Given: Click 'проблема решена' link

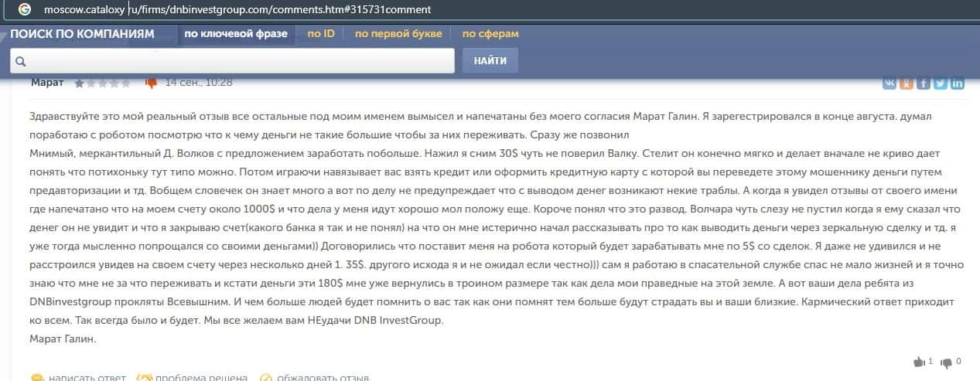Looking at the screenshot, I should [201, 378].
